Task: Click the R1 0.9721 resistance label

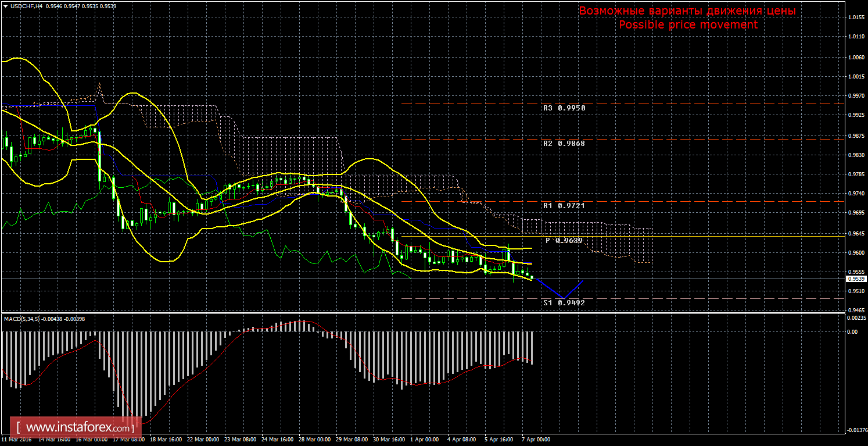Action: pyautogui.click(x=564, y=206)
